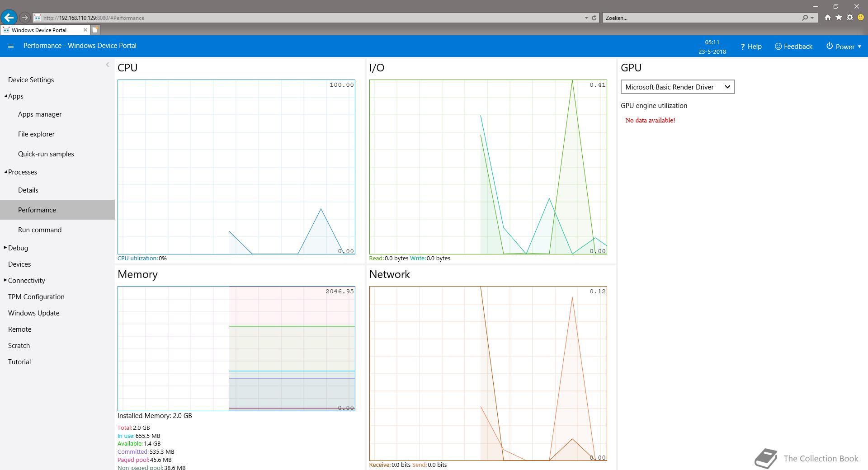Collapse the sidebar with the chevron arrow
Image resolution: width=868 pixels, height=470 pixels.
[108, 65]
